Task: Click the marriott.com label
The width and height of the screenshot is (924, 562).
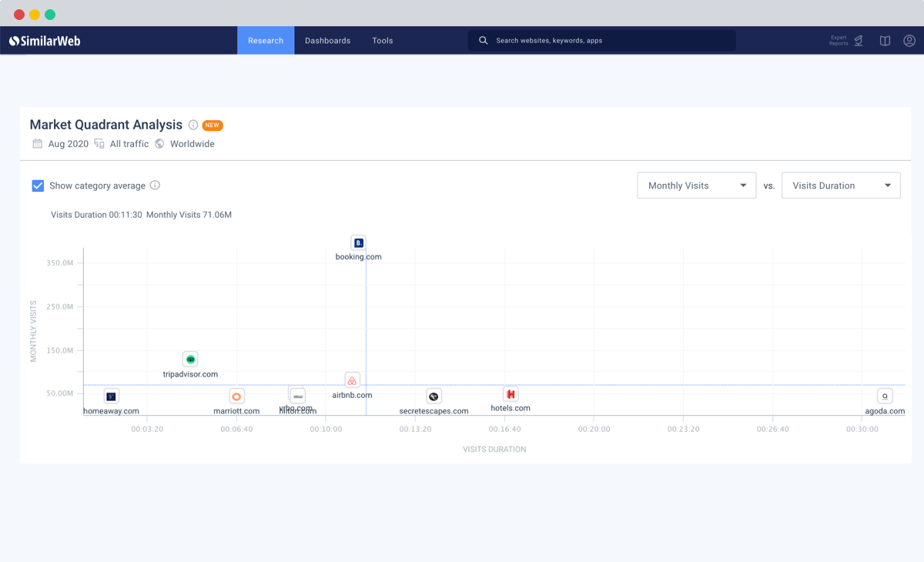Action: (236, 411)
